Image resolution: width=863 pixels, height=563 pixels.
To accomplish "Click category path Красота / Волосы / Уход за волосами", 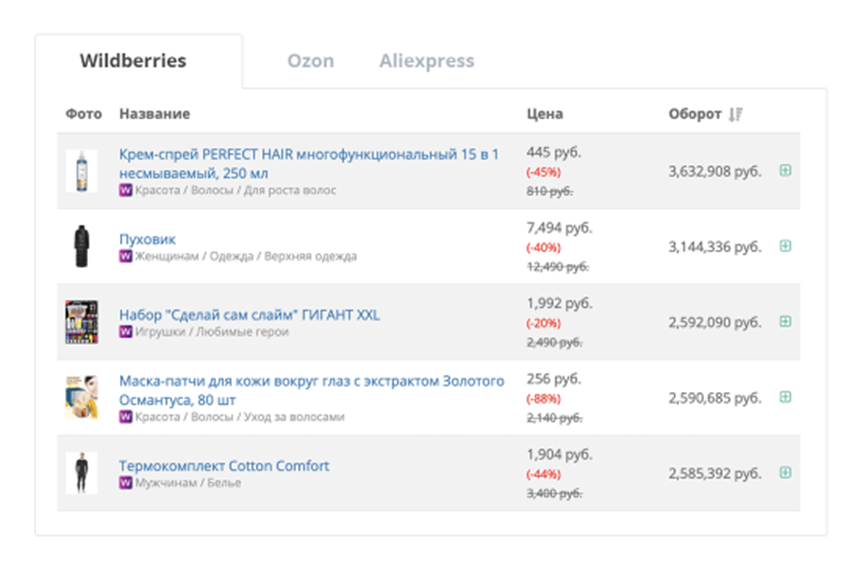I will 240,417.
